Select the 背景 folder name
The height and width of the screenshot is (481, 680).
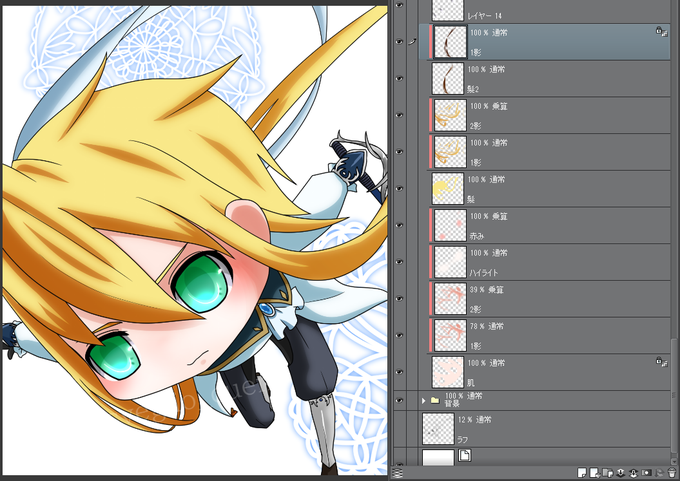click(452, 404)
